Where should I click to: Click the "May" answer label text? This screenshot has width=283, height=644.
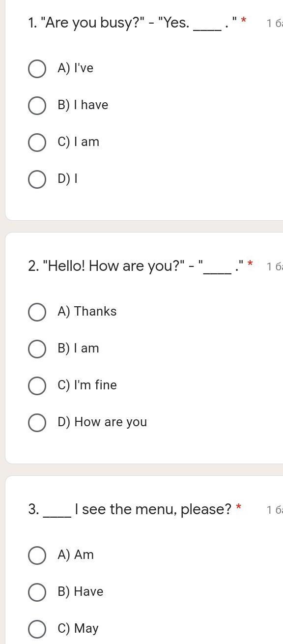86,628
